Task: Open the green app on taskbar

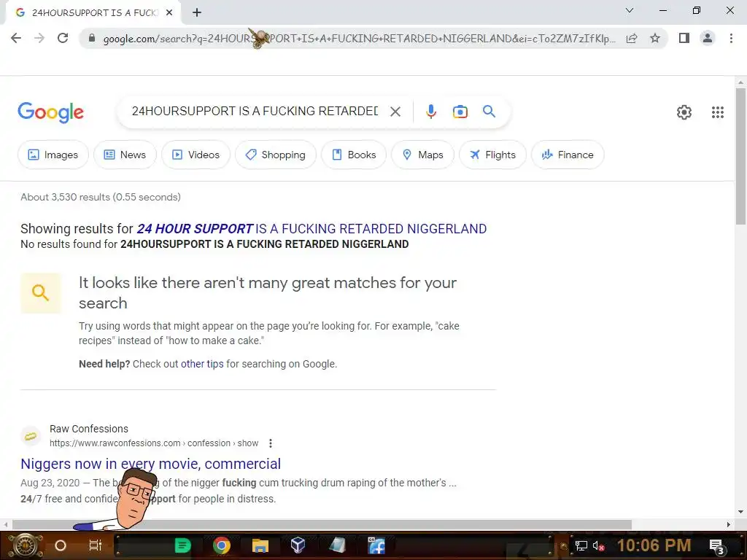Action: pyautogui.click(x=182, y=545)
